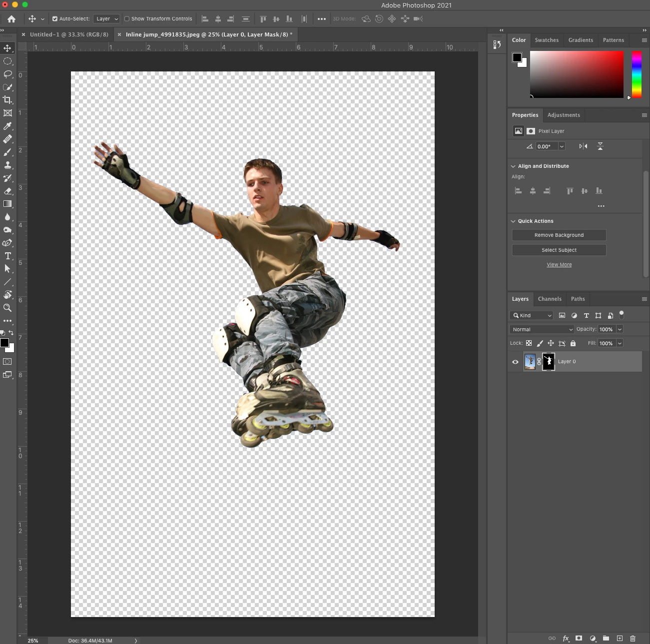This screenshot has width=650, height=644.
Task: Open the Swatches tab
Action: pos(547,40)
